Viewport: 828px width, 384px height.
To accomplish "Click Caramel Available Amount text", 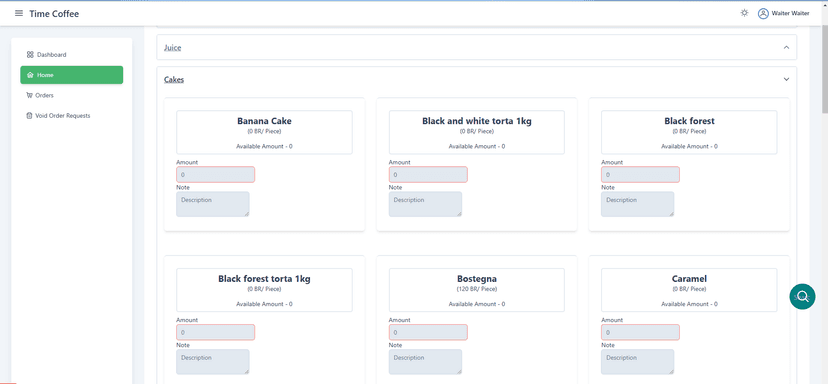I will click(689, 304).
